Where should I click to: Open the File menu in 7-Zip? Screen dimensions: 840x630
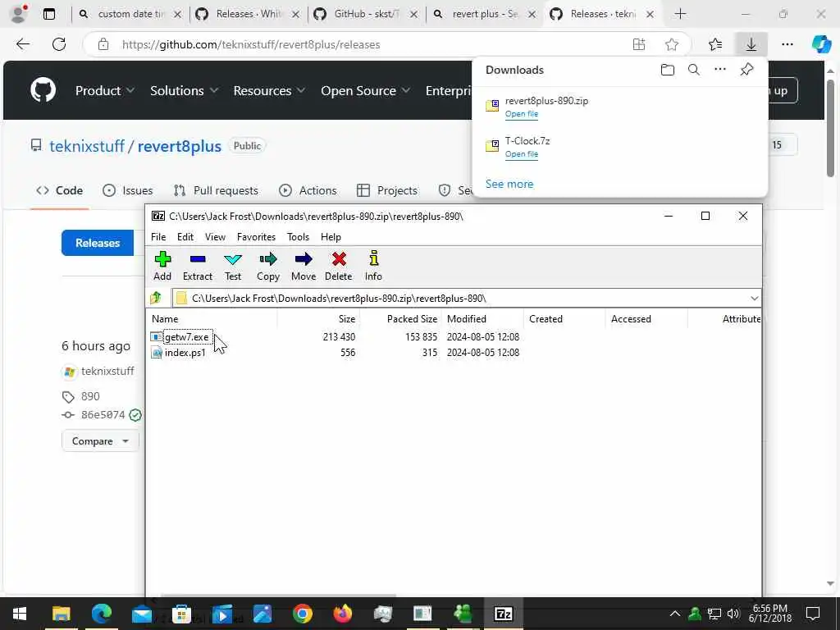158,237
